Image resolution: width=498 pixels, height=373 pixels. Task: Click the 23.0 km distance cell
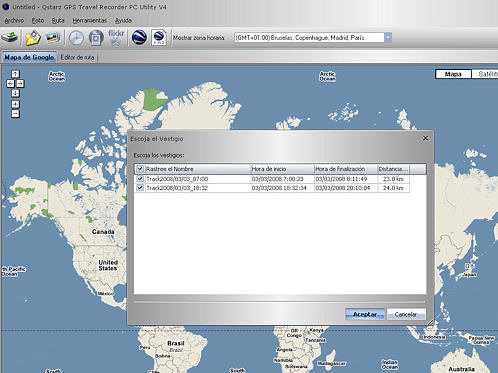pos(393,179)
